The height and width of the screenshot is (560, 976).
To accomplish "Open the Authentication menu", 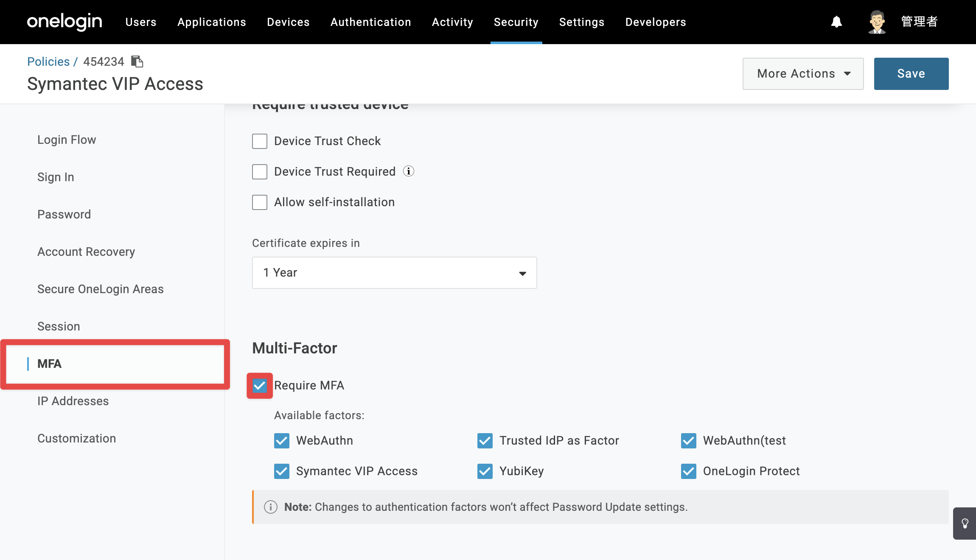I will pos(371,22).
